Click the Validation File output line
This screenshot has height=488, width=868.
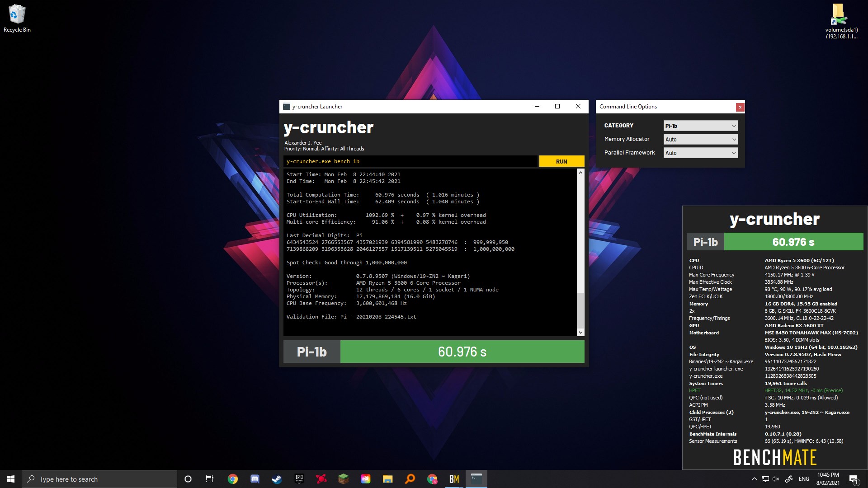(x=351, y=317)
